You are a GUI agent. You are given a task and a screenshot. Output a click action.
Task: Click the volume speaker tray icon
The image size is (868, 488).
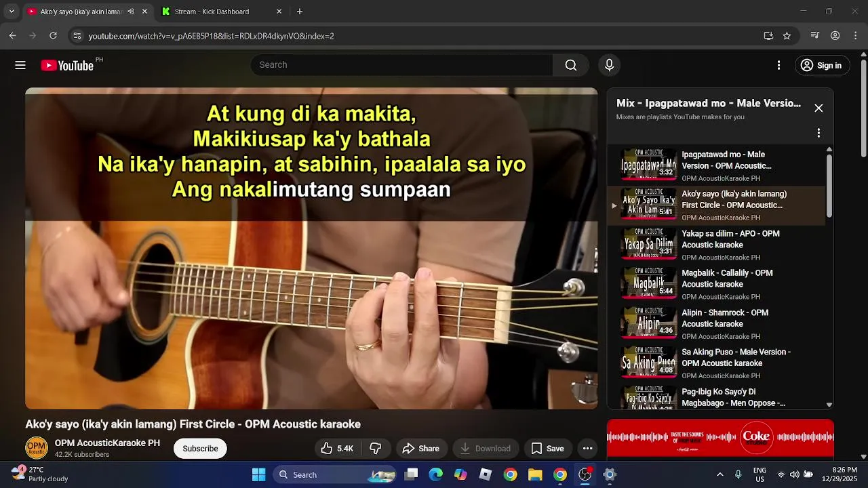[x=794, y=474]
